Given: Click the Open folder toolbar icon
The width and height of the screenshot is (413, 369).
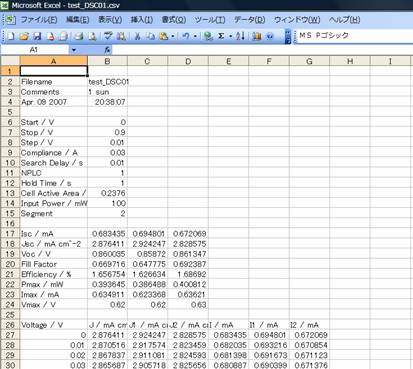Looking at the screenshot, I should 24,36.
